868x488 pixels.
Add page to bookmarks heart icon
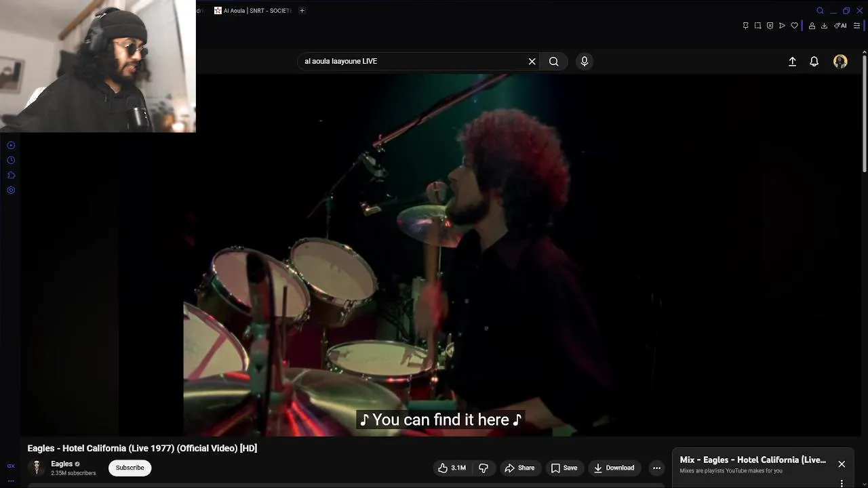pyautogui.click(x=794, y=26)
